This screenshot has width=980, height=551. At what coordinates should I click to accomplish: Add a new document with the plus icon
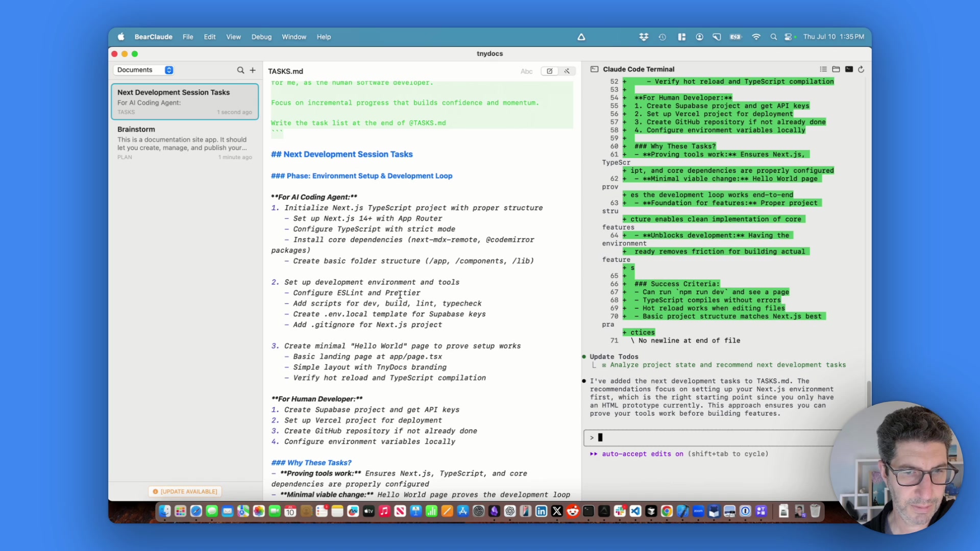(253, 70)
